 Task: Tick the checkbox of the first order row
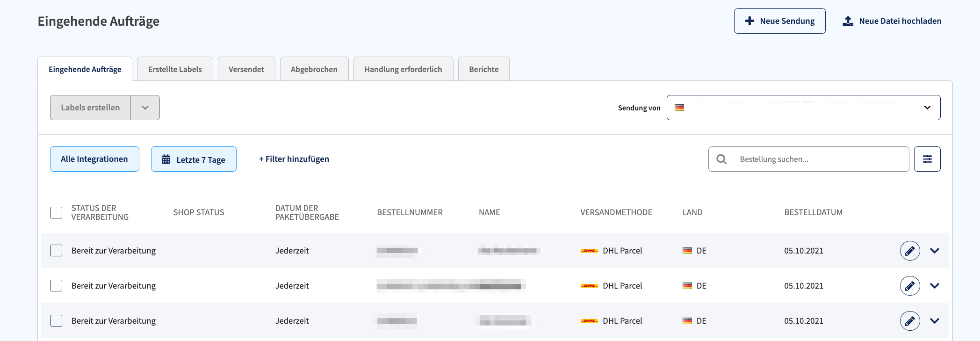[56, 251]
